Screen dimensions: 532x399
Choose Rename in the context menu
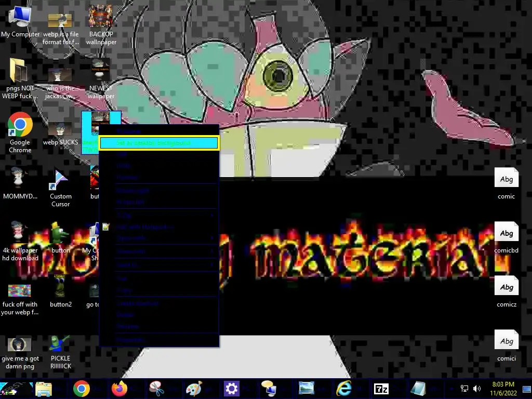159,326
